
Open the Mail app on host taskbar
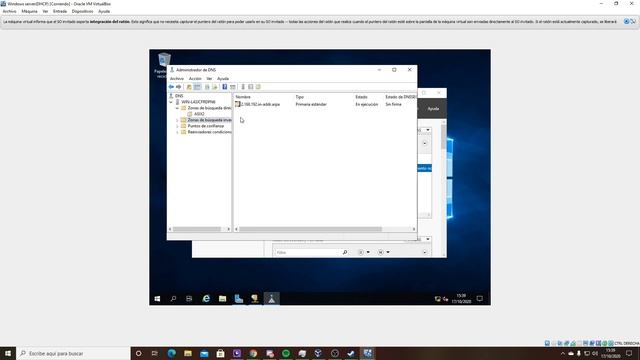coord(204,353)
